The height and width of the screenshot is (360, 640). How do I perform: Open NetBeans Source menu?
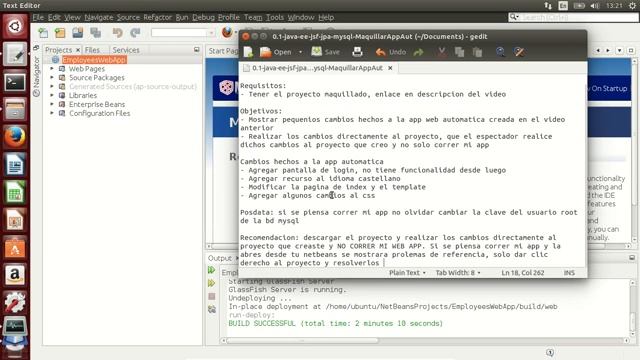(x=128, y=18)
